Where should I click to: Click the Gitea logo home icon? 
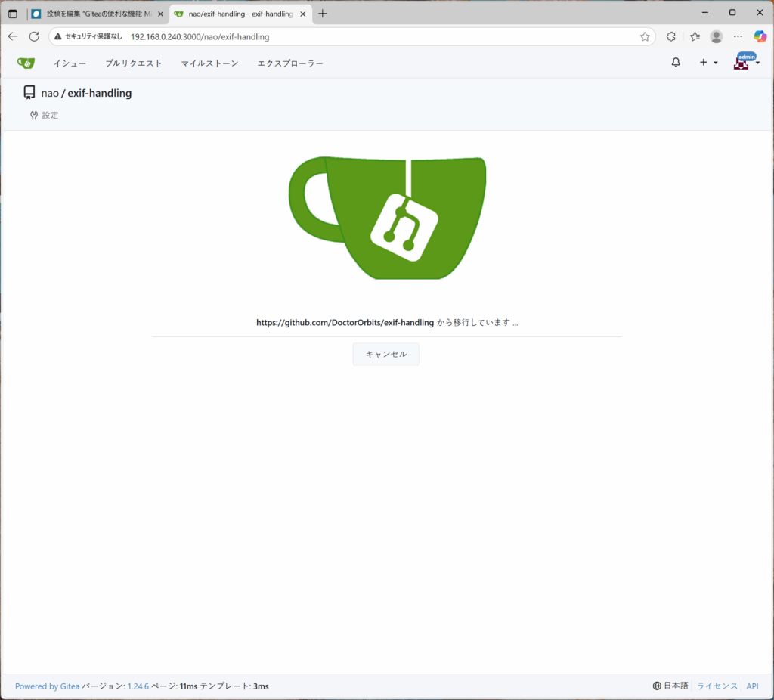[x=26, y=63]
